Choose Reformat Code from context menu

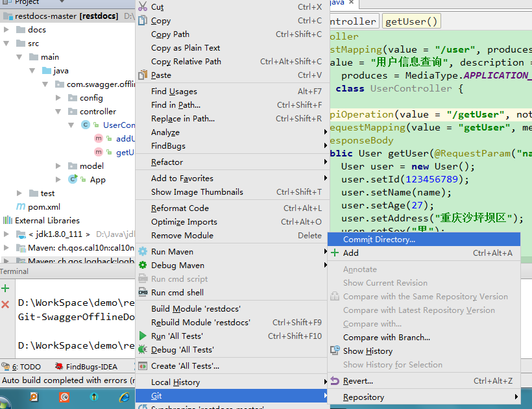tap(232, 208)
